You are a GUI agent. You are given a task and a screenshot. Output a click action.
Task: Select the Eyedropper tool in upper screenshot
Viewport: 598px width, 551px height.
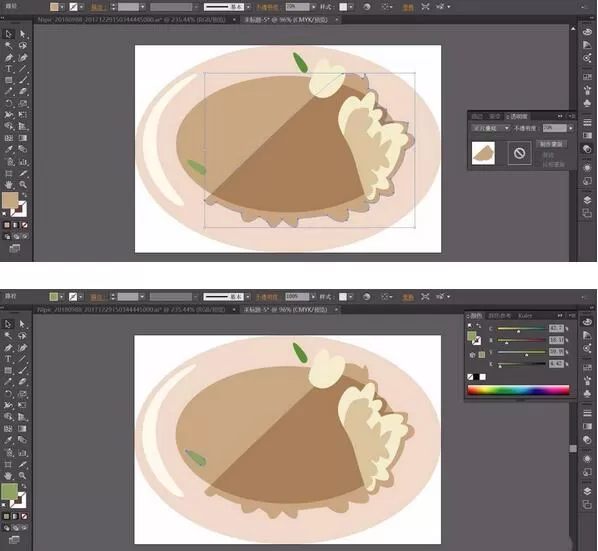click(8, 149)
